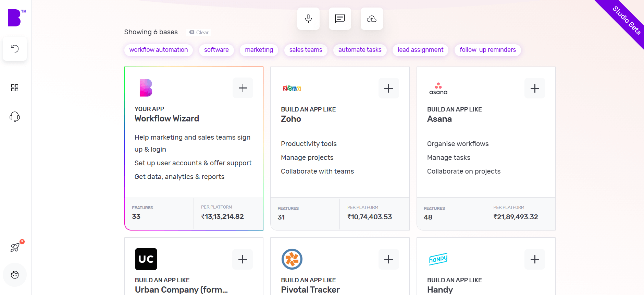Viewport: 644px width, 295px height.
Task: Select the 'sales teams' tag
Action: [306, 50]
